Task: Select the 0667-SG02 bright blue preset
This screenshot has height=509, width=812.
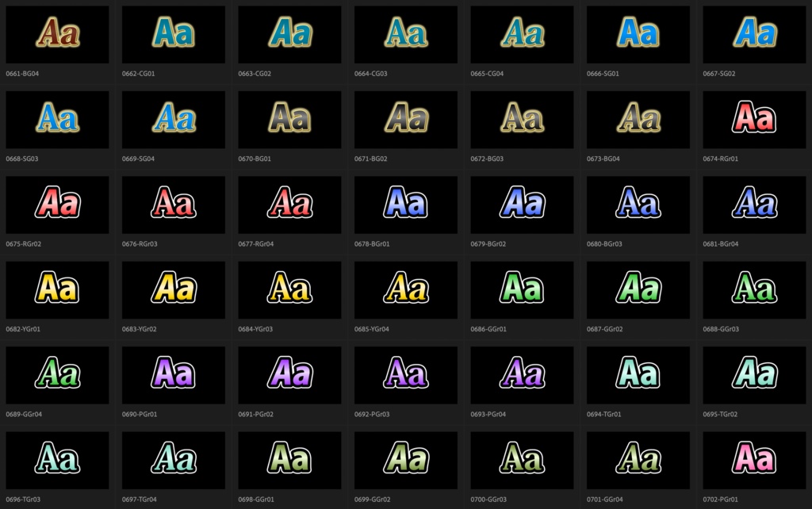Action: (x=753, y=34)
